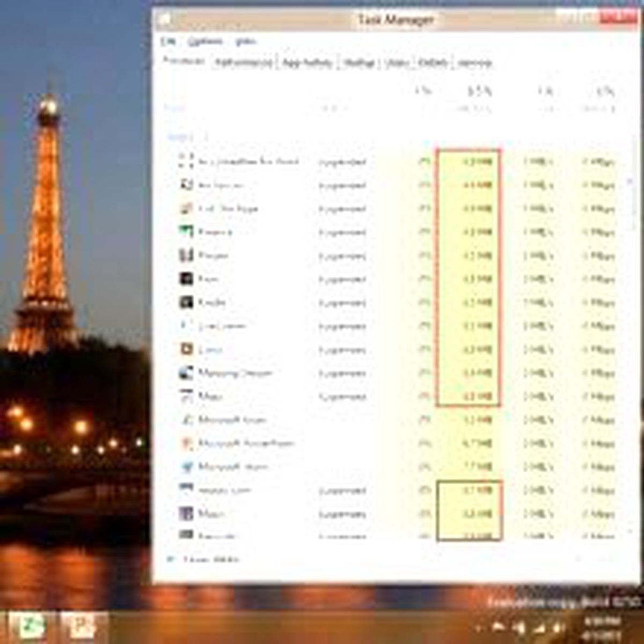The image size is (644, 644).
Task: Switch to the Performance tab
Action: point(243,63)
